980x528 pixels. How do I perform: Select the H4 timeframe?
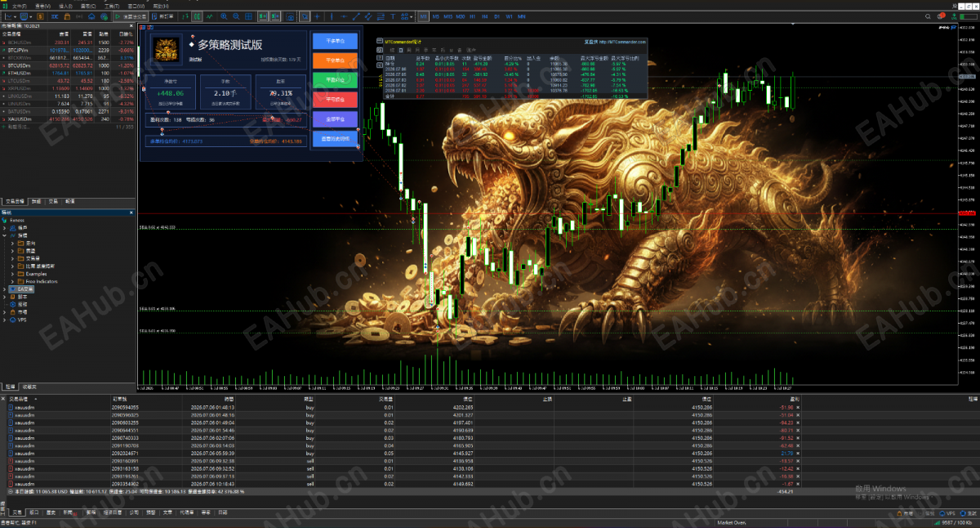[484, 16]
